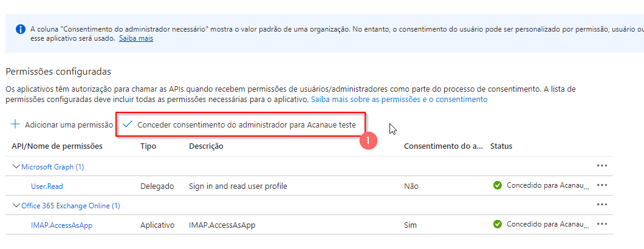Open ellipsis menu for User.Read row
Screen dimensions: 644x249
tap(601, 185)
